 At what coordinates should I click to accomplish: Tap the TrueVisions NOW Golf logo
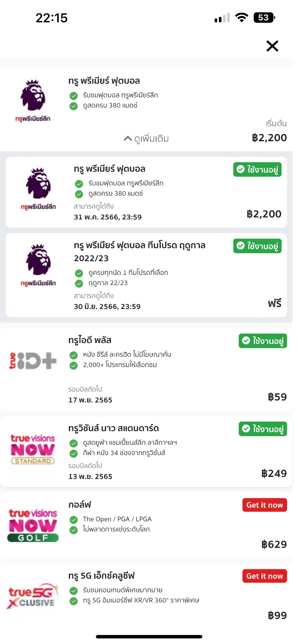pos(33,526)
